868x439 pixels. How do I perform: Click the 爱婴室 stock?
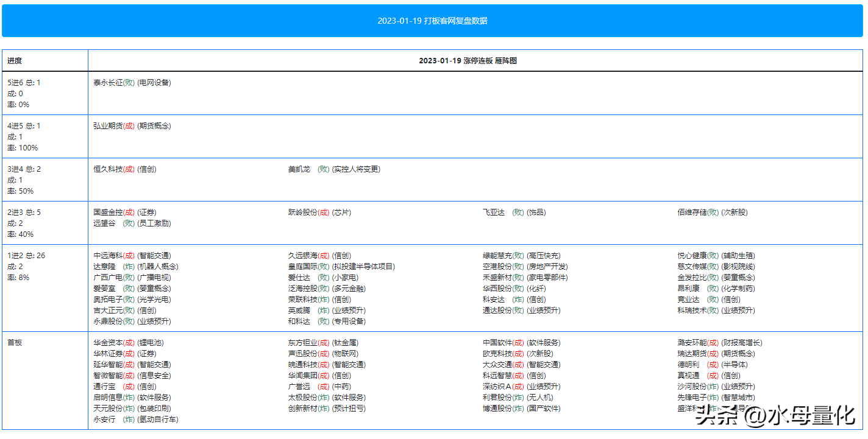point(104,289)
